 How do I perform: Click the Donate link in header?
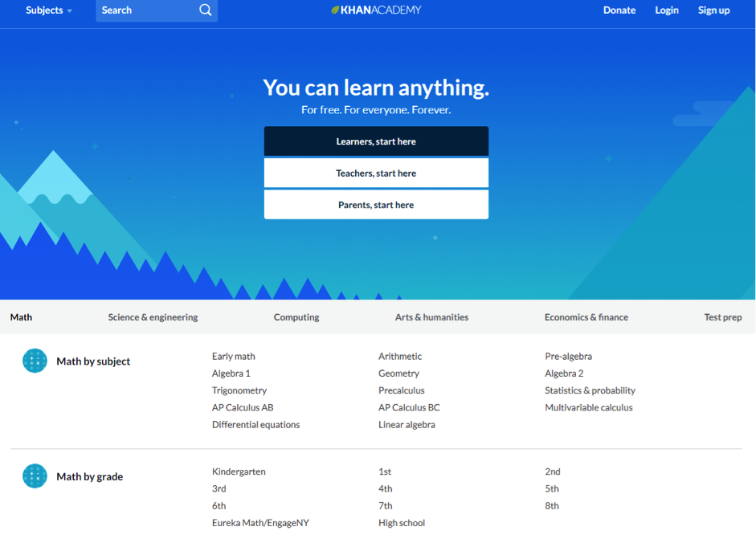point(619,10)
